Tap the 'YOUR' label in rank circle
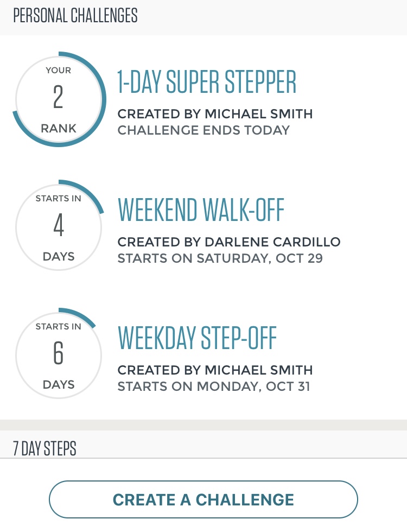This screenshot has width=407, height=532. [x=59, y=71]
